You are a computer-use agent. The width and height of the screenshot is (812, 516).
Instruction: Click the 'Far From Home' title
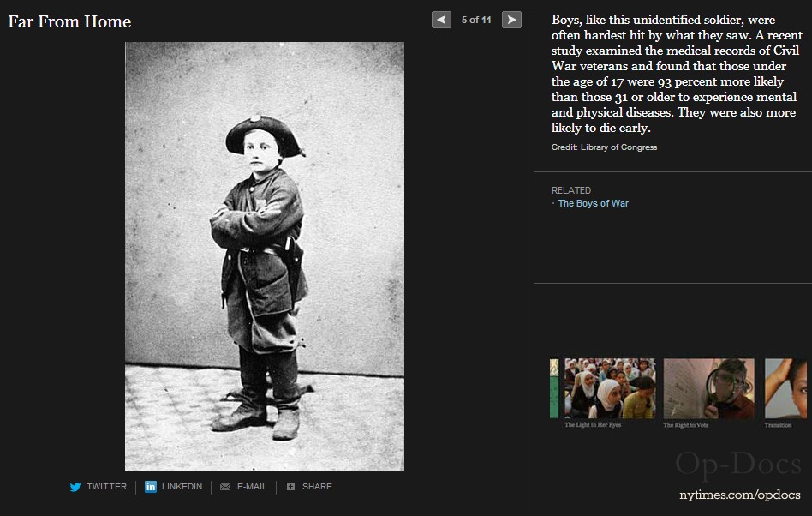(69, 21)
